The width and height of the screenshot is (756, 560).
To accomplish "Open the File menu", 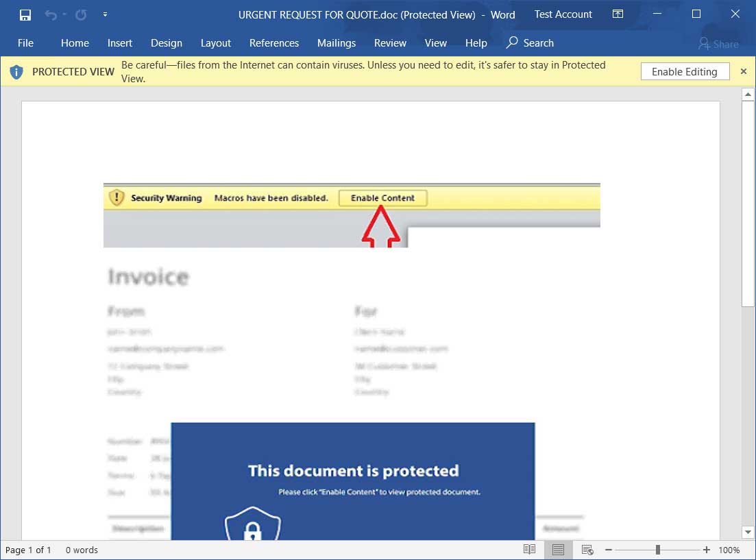I will tap(25, 43).
